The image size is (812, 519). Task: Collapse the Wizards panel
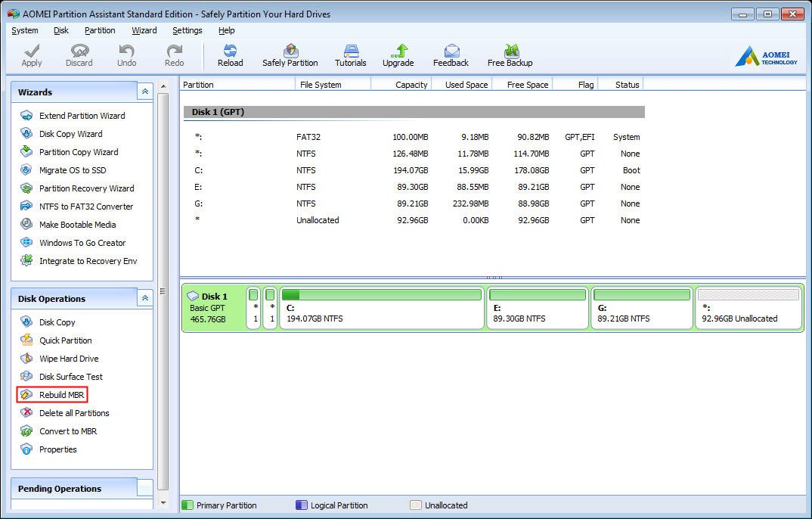tap(145, 92)
